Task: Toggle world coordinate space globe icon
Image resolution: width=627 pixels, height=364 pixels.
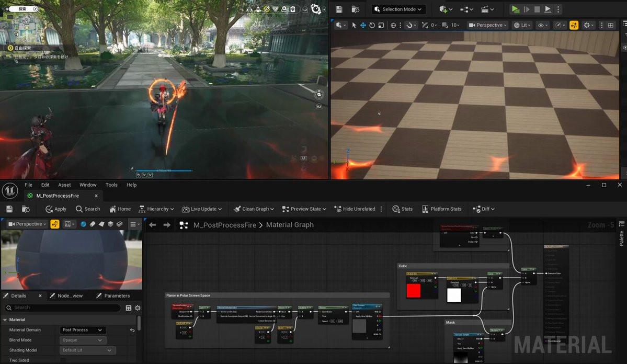Action: click(x=393, y=25)
